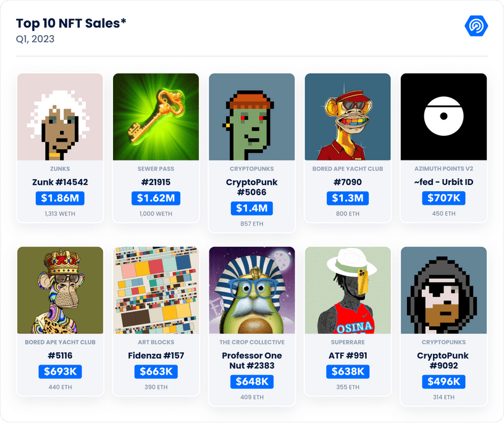Click the Top 10 NFT Sales heading
This screenshot has width=504, height=427.
pyautogui.click(x=71, y=23)
